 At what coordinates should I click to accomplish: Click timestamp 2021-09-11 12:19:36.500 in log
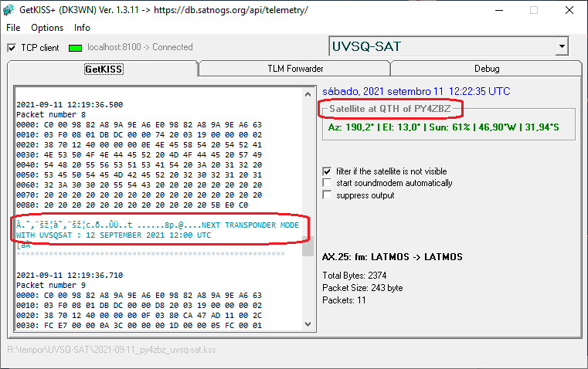coord(70,104)
